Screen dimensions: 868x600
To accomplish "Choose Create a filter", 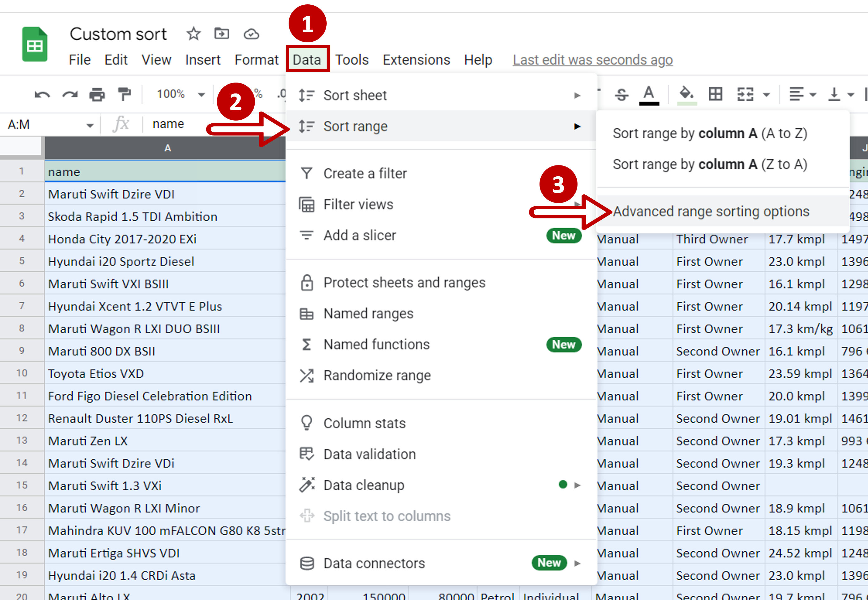I will pyautogui.click(x=441, y=174).
